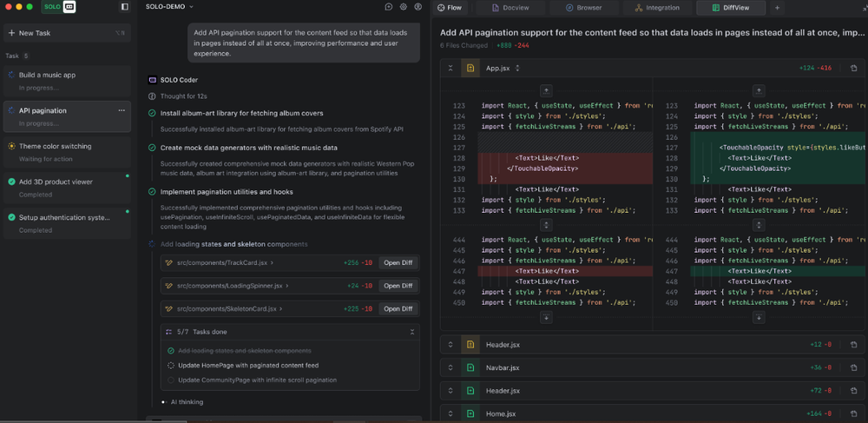Toggle the left sidebar panel icon

[124, 7]
